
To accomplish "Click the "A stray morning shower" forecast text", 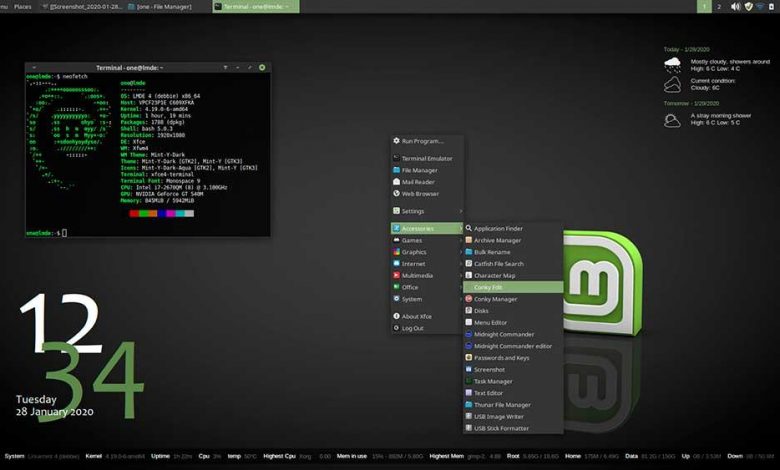I will coord(721,115).
